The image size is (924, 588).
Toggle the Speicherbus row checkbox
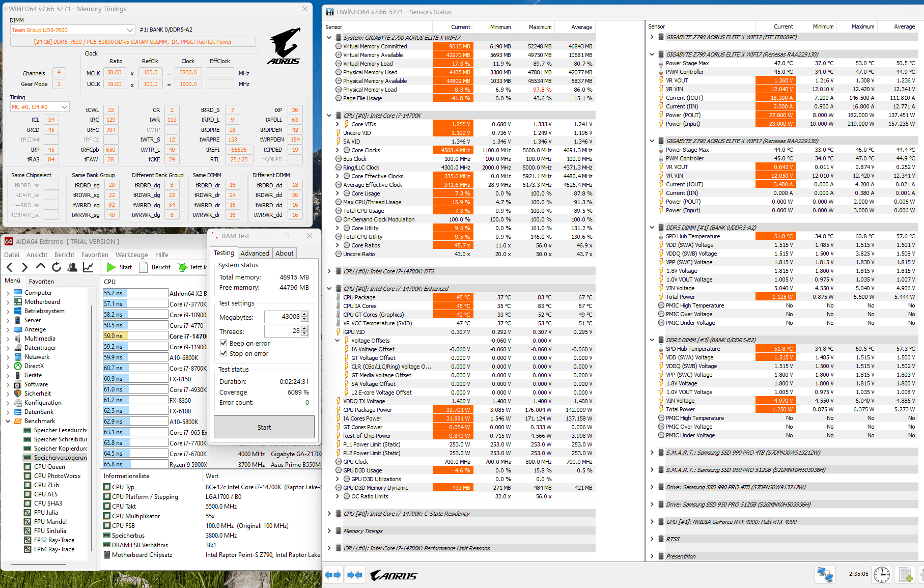107,536
